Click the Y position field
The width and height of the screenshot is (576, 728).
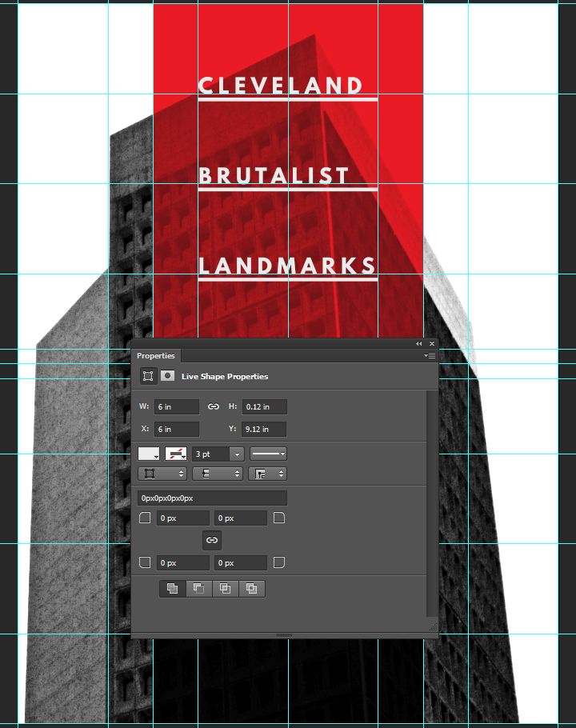pyautogui.click(x=264, y=429)
